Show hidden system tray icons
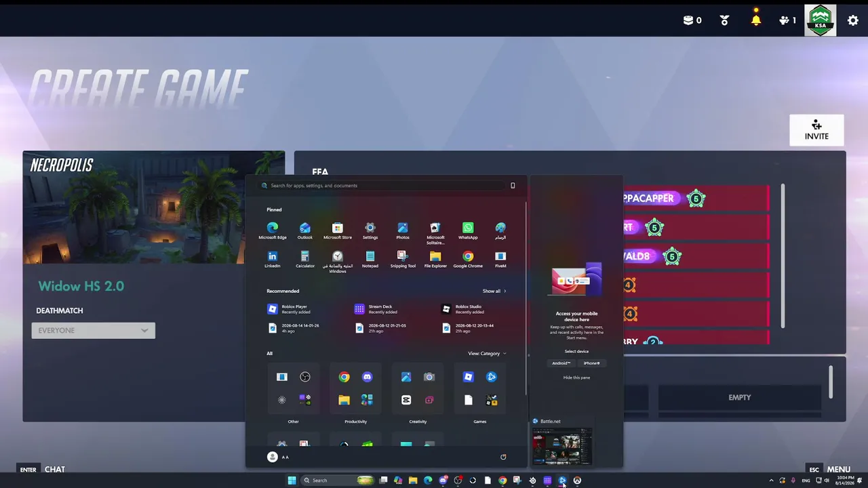868x488 pixels. pyautogui.click(x=771, y=481)
